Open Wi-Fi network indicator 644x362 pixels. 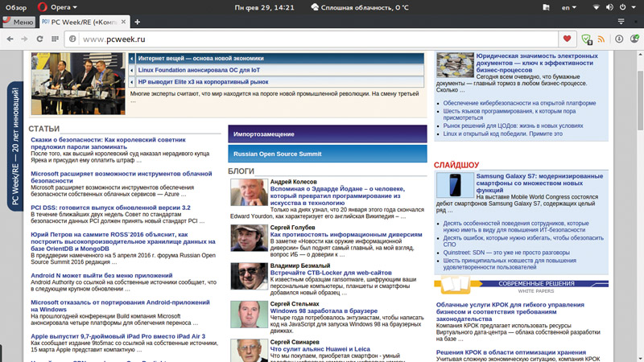[x=597, y=7]
